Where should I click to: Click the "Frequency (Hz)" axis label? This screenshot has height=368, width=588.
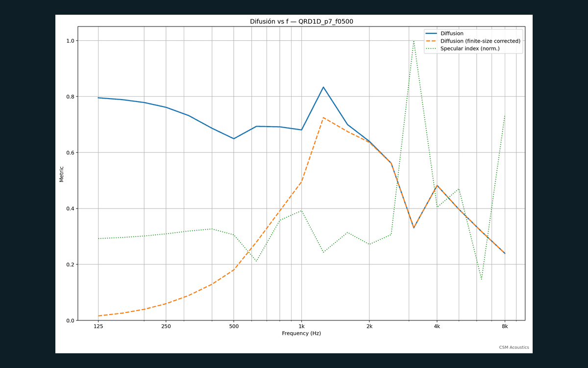[x=301, y=334]
